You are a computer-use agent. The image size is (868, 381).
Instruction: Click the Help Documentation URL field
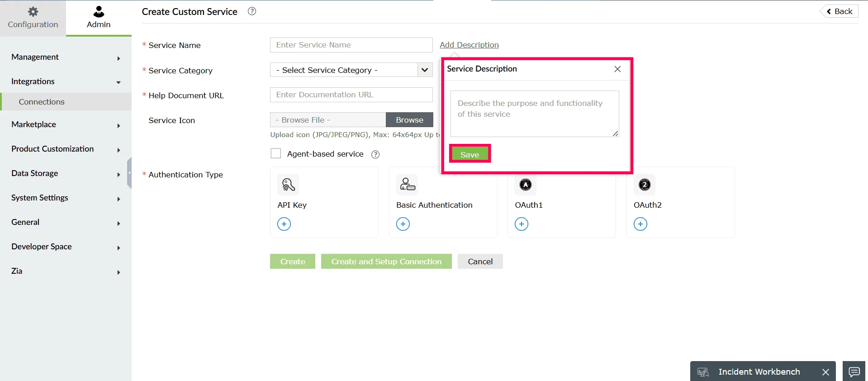tap(351, 95)
